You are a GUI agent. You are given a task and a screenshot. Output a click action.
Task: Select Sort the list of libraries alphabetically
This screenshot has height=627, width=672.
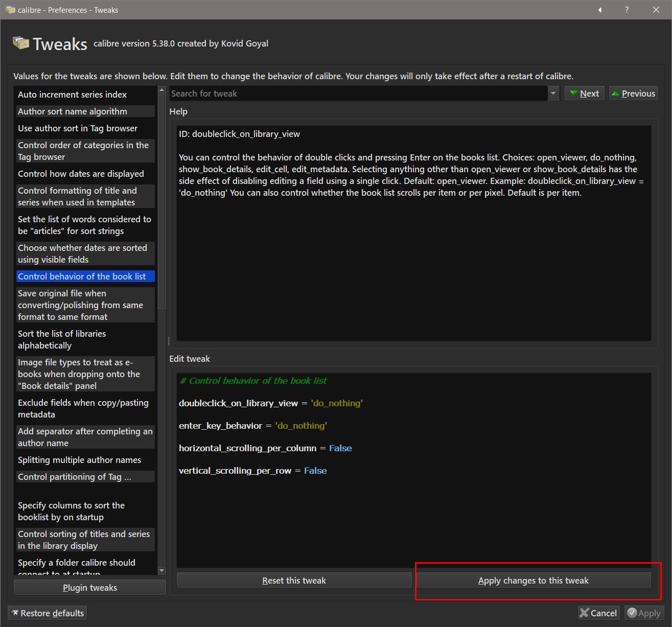coord(85,340)
